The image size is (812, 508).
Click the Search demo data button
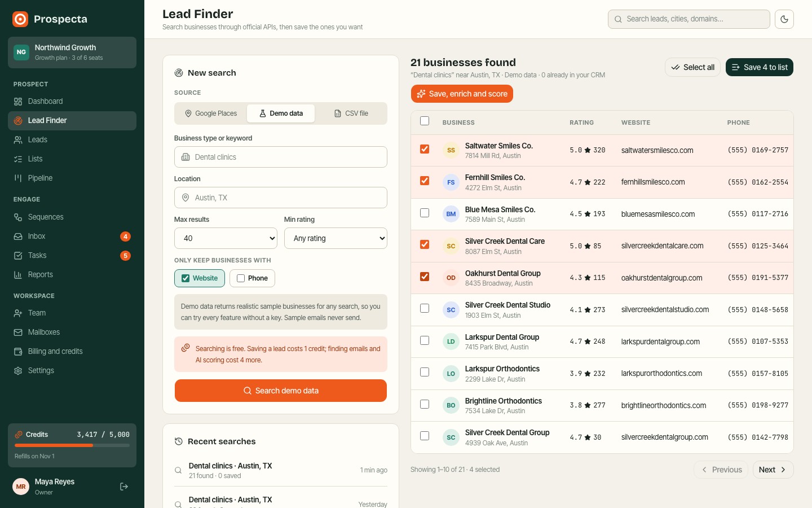point(281,391)
